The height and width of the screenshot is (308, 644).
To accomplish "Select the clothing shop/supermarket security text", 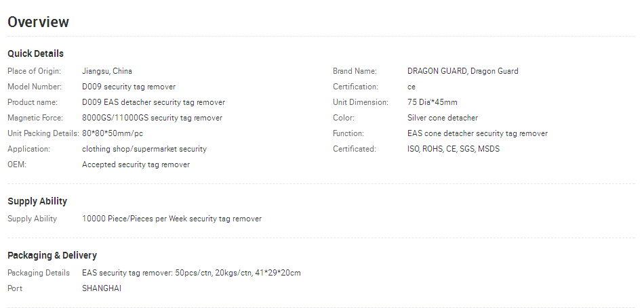I will [144, 149].
